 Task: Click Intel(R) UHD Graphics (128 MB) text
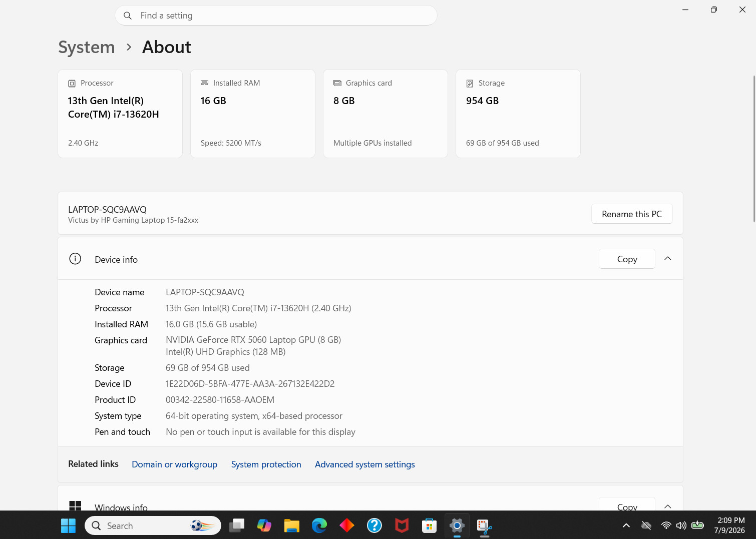pos(226,352)
